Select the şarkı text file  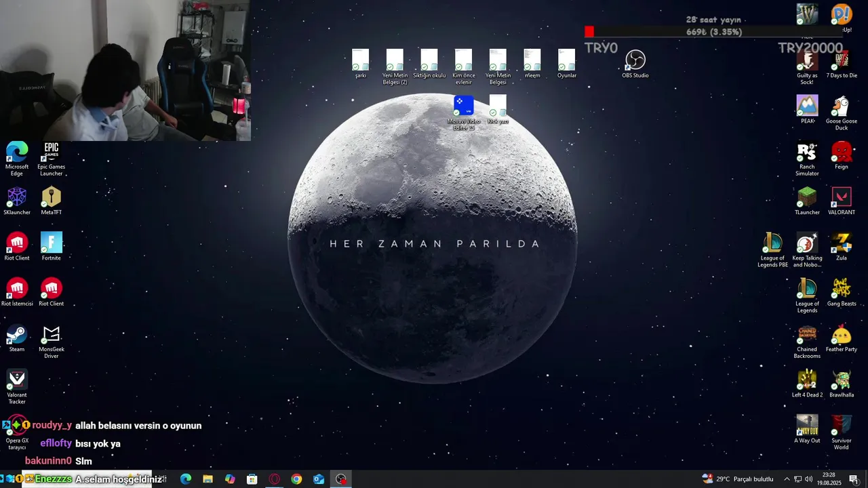(361, 64)
